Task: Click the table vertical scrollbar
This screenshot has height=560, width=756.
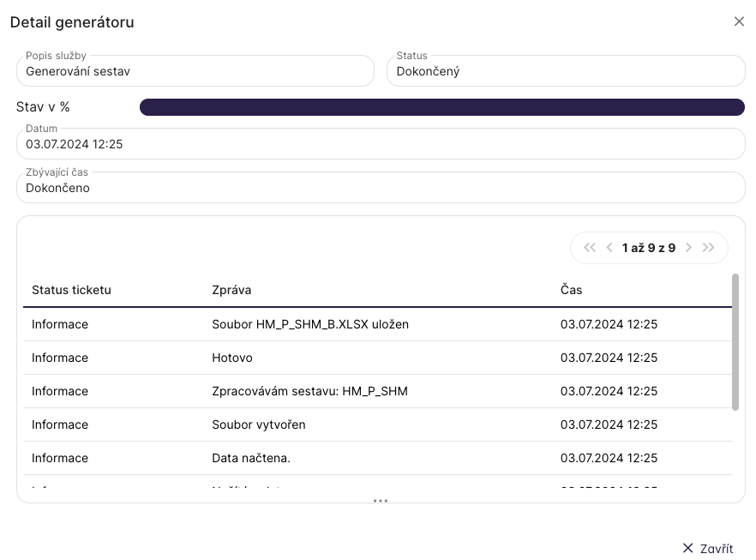Action: coord(735,343)
